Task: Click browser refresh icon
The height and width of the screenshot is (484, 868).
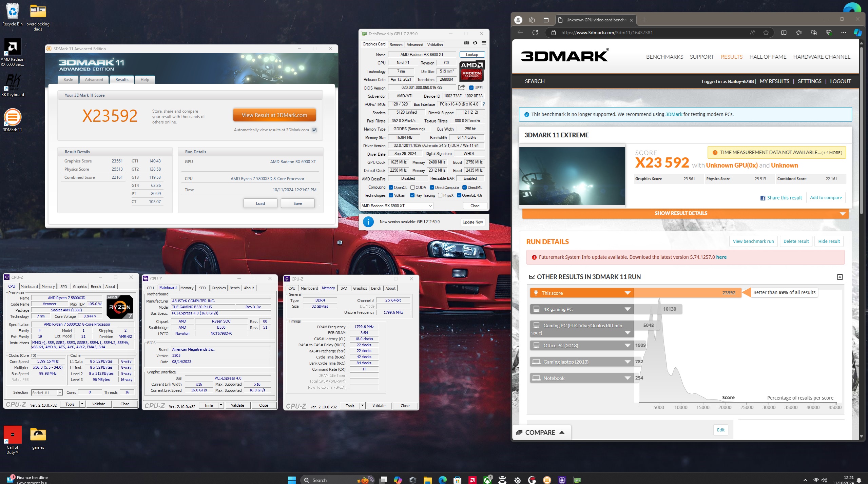Action: click(535, 33)
